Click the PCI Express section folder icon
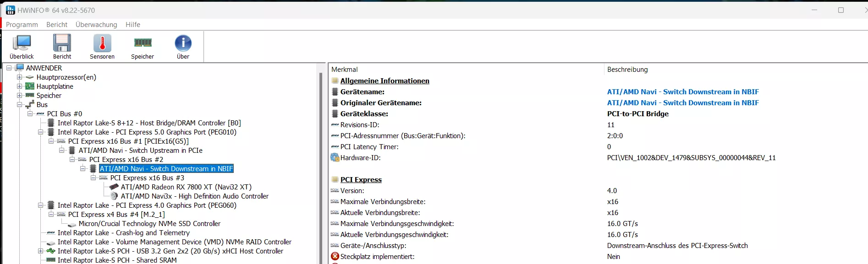Image resolution: width=868 pixels, height=264 pixels. coord(335,179)
